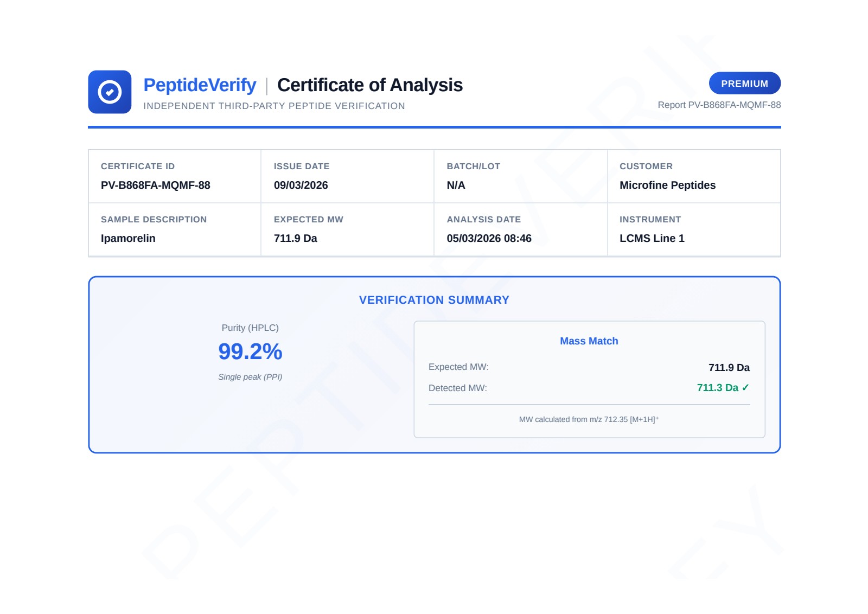Click the VERIFICATION SUMMARY heading

(x=434, y=300)
